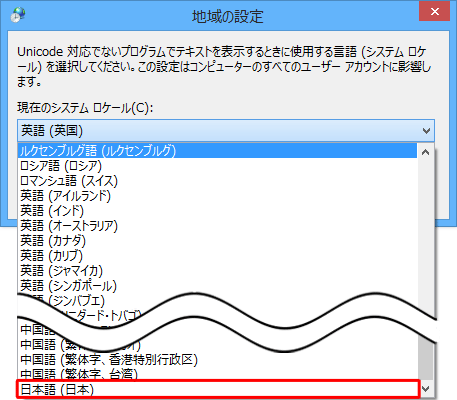Choose 英語 (カナダ) entry
The height and width of the screenshot is (400, 457).
217,241
